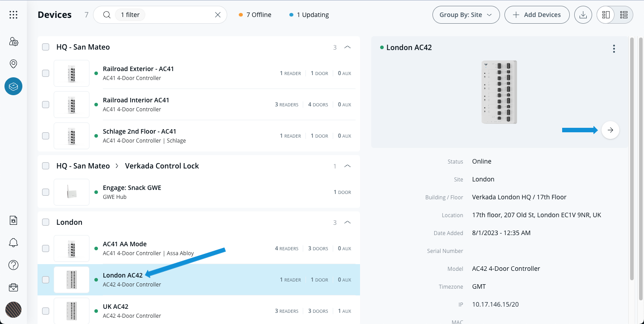Switch to the split panel view layout
This screenshot has height=324, width=644.
pos(606,15)
